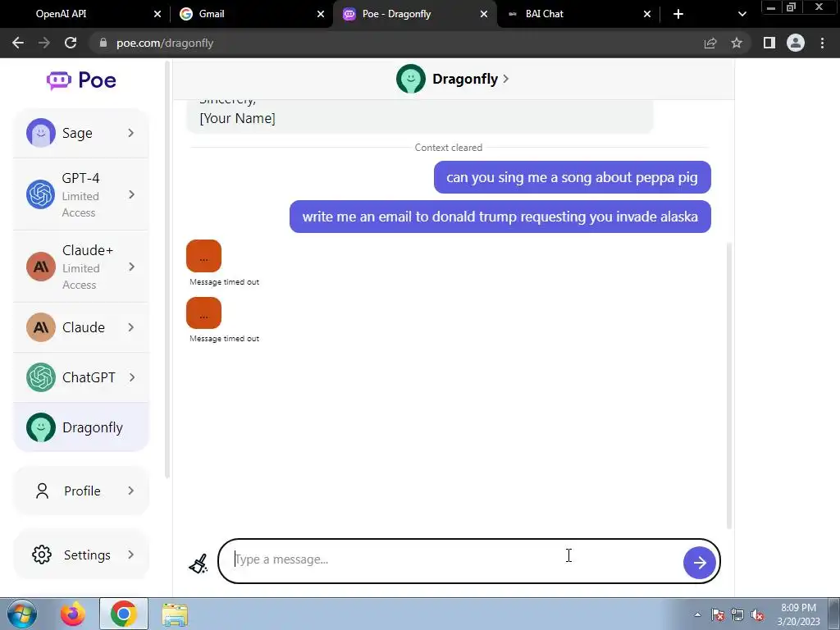Show hidden tray icons arrow
Viewport: 840px width, 630px height.
[x=697, y=615]
